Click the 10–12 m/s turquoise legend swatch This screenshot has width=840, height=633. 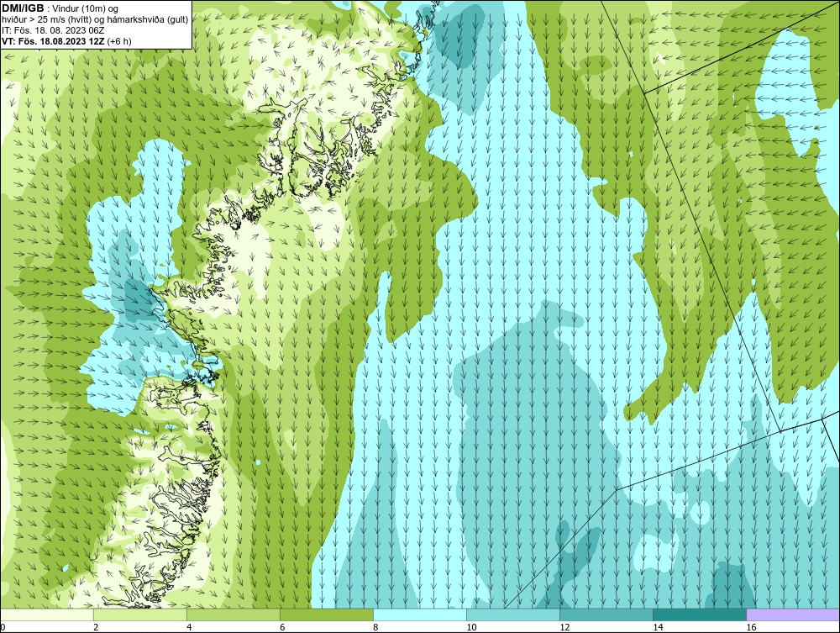coord(513,615)
